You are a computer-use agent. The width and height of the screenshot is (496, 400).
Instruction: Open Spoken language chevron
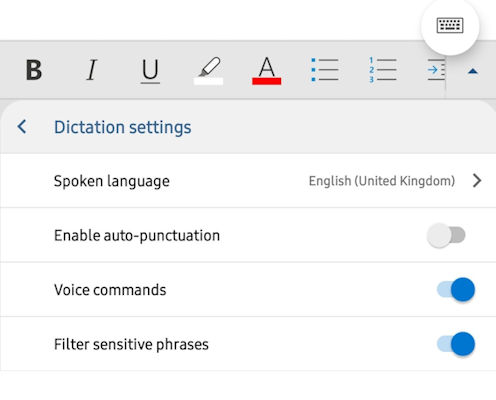click(477, 181)
